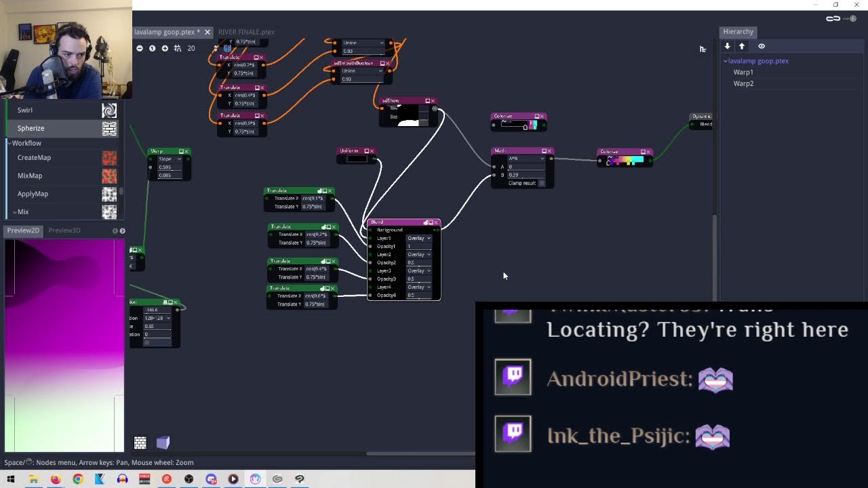Click the Opacity2 value field
The width and height of the screenshot is (868, 488).
click(419, 262)
